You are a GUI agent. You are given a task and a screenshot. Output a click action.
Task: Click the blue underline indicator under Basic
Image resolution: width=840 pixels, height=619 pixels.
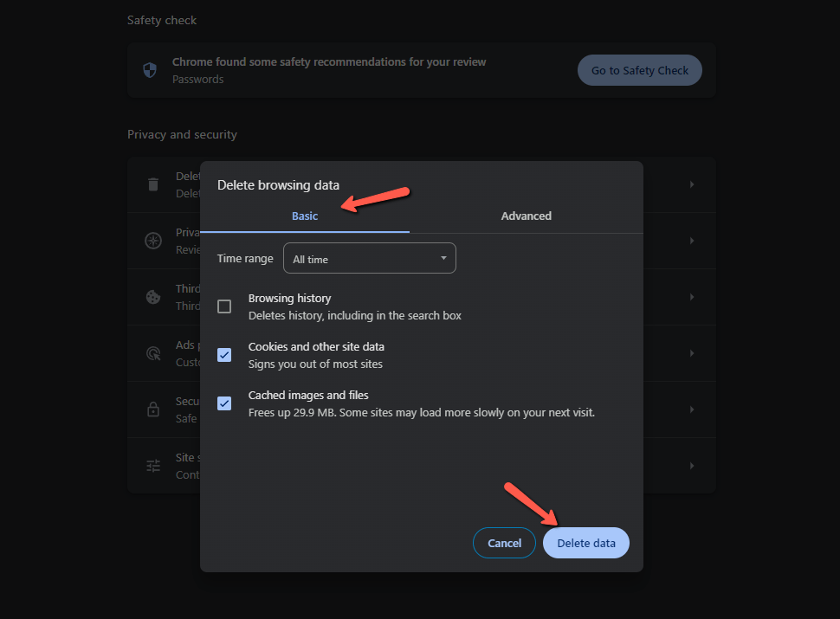305,230
